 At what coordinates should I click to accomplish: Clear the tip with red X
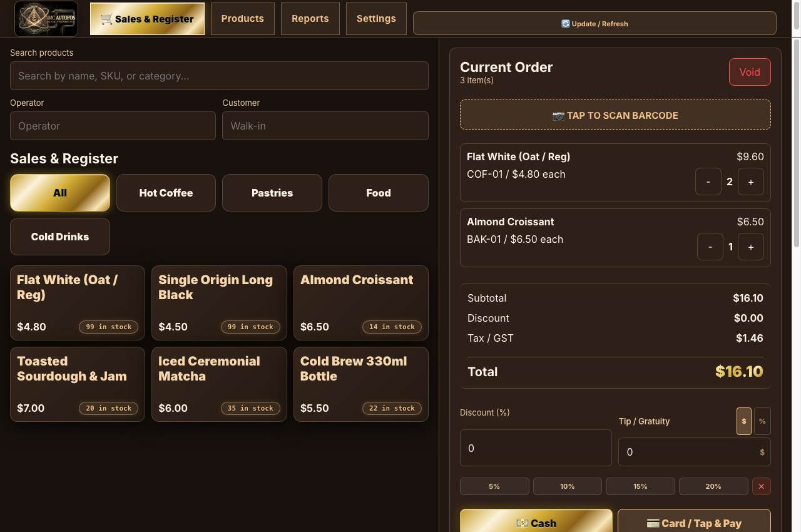pyautogui.click(x=762, y=486)
